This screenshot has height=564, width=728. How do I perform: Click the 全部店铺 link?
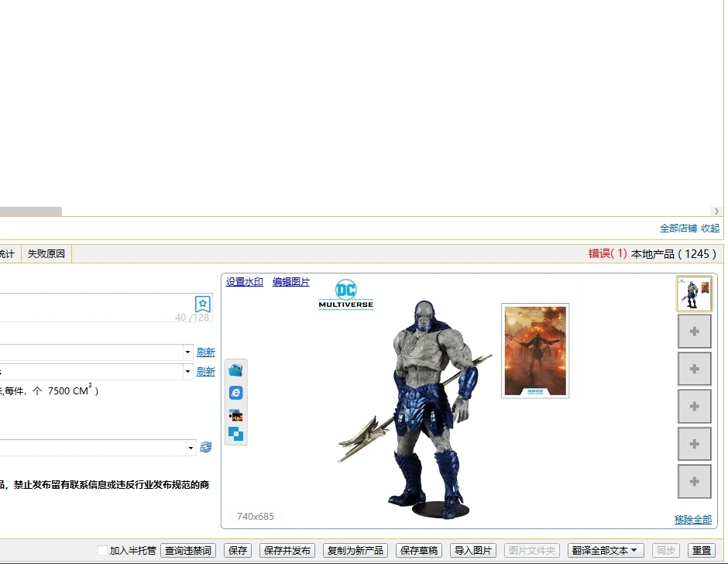click(x=678, y=228)
